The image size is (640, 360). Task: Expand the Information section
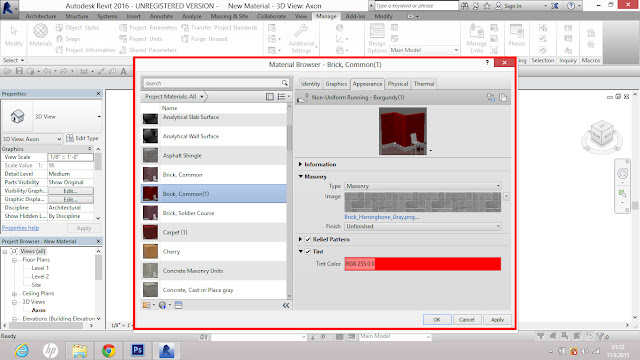(x=300, y=164)
